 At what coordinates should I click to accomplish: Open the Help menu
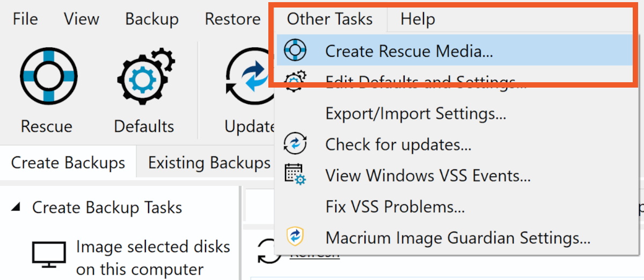click(x=418, y=19)
